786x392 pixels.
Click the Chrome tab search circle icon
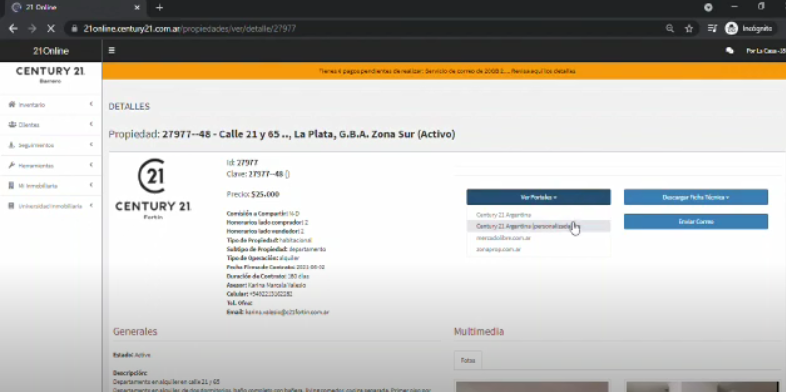pos(708,7)
